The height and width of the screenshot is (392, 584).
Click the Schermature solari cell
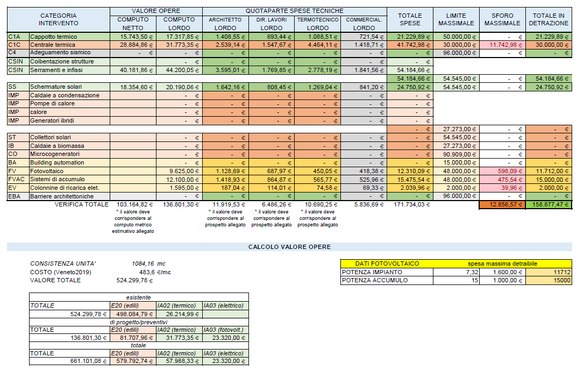(x=70, y=87)
